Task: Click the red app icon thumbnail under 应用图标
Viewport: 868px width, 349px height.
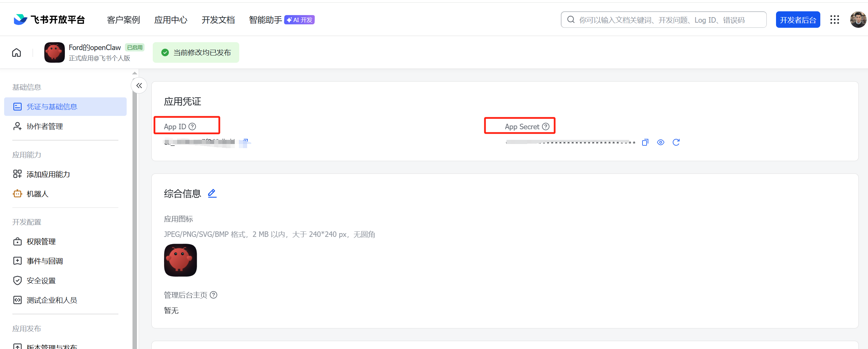Action: 181,260
